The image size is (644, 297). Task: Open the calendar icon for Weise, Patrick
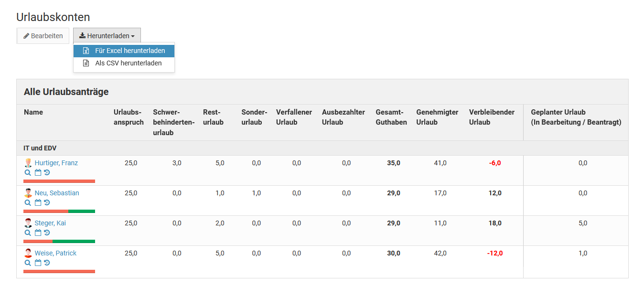coord(38,263)
